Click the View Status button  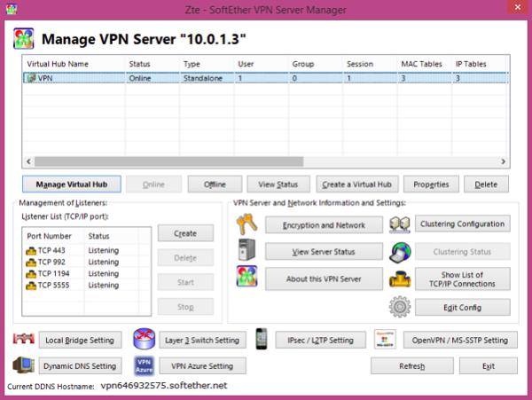click(x=278, y=184)
